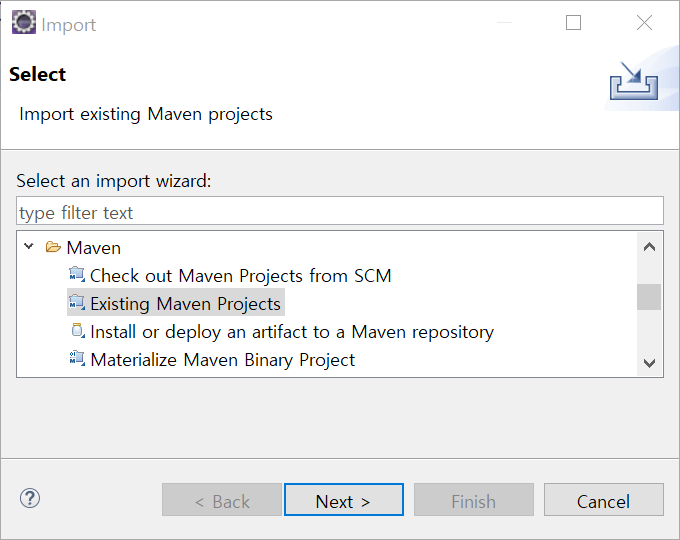Viewport: 680px width, 540px height.
Task: Click the Check out Maven Projects icon
Action: tap(77, 275)
